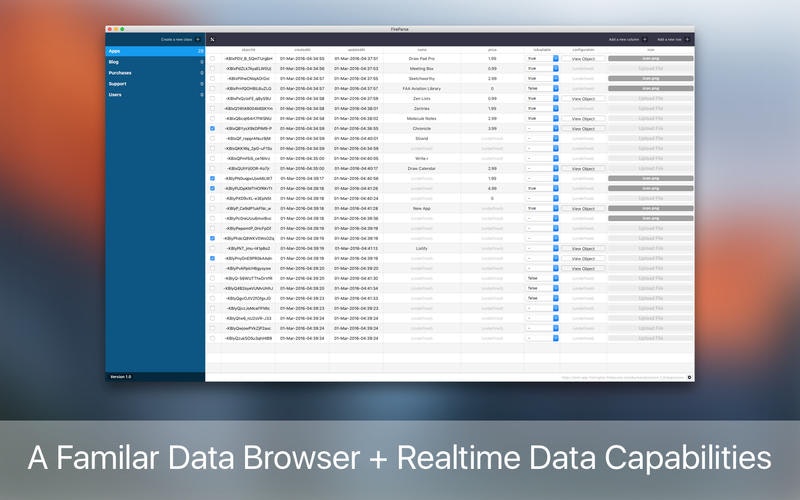Click View Object in the Chronicle row
The height and width of the screenshot is (500, 800).
(583, 129)
